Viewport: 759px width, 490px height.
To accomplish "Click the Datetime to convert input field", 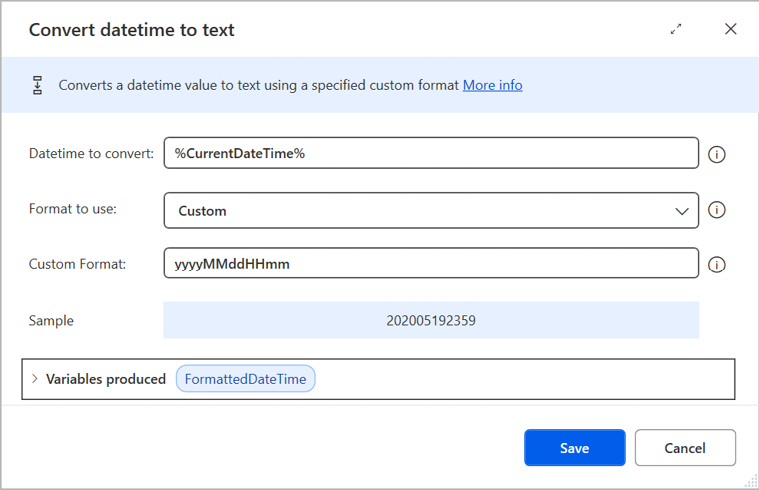I will click(x=431, y=153).
